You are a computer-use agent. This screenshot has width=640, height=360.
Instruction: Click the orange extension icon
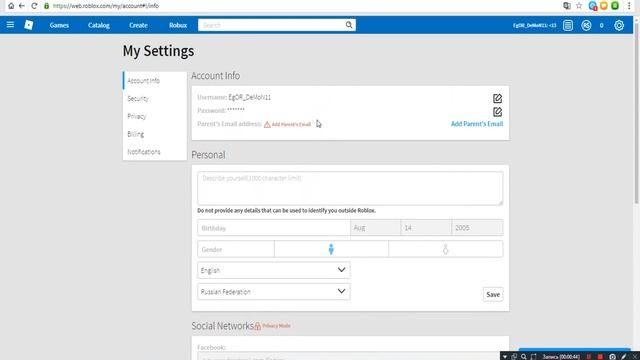click(604, 6)
